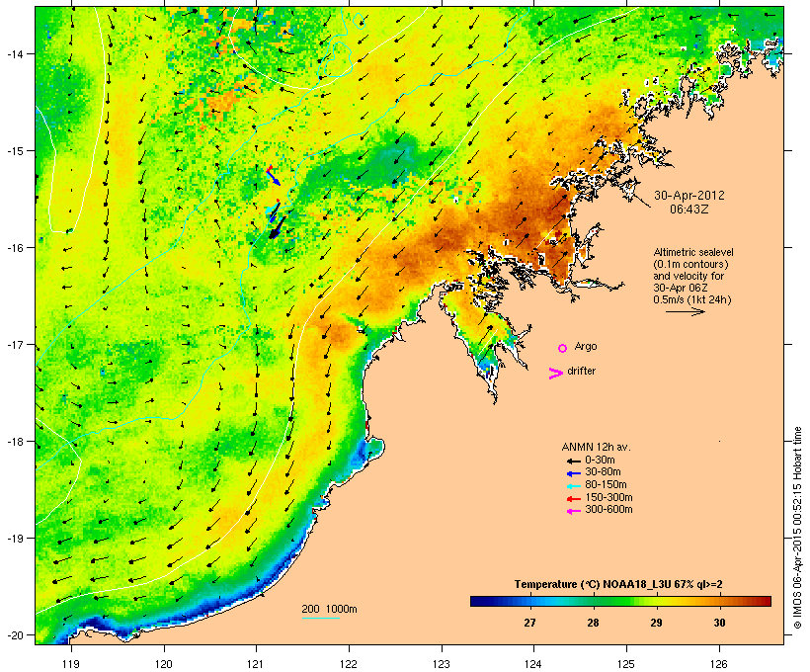
Task: Click the longitude axis label 126
Action: coord(719,664)
